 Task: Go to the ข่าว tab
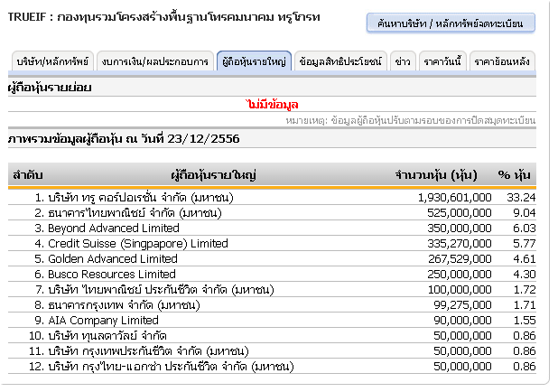(x=403, y=61)
